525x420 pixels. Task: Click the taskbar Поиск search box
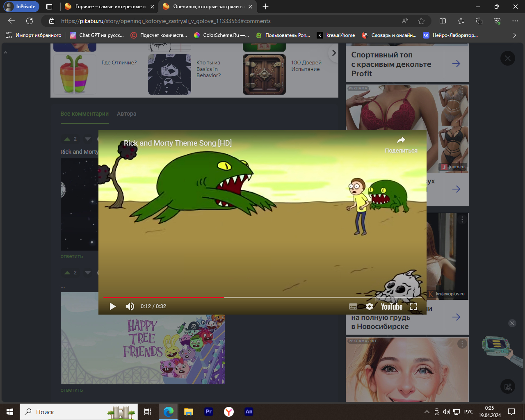[79, 412]
